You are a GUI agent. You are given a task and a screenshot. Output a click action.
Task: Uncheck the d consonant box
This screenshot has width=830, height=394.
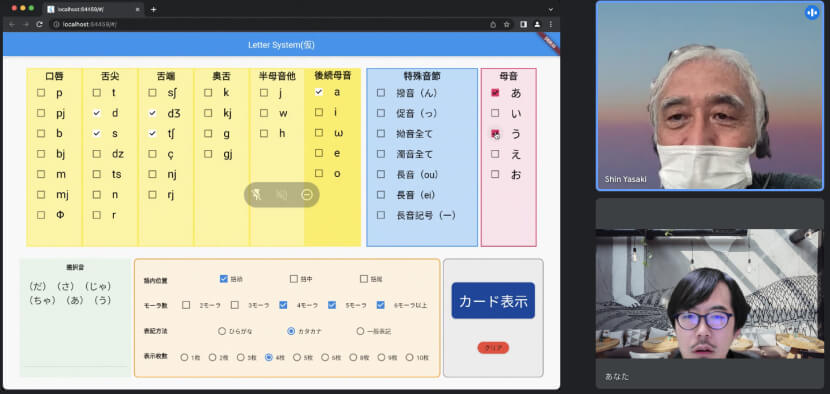pyautogui.click(x=96, y=113)
